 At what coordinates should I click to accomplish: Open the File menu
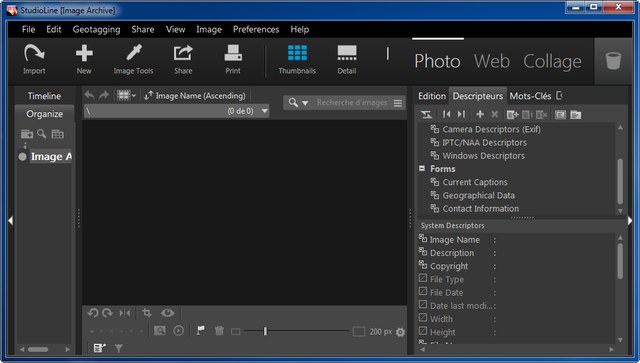(28, 29)
